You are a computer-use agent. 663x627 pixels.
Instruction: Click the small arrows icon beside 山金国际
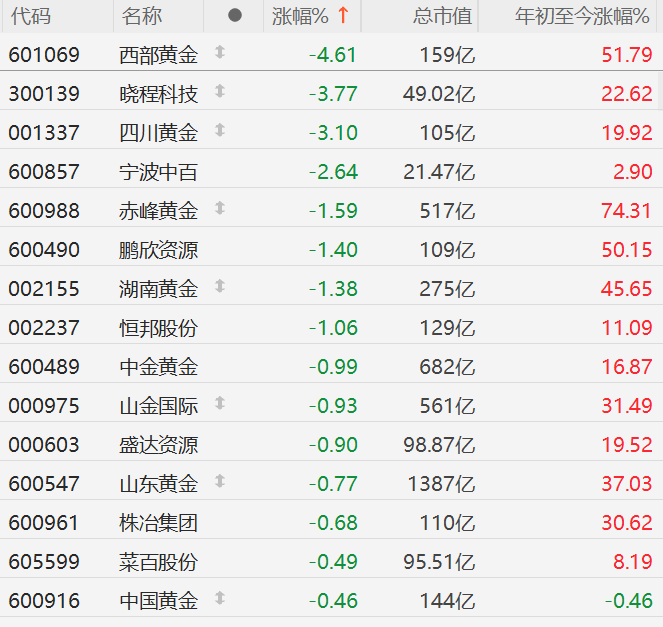[219, 403]
